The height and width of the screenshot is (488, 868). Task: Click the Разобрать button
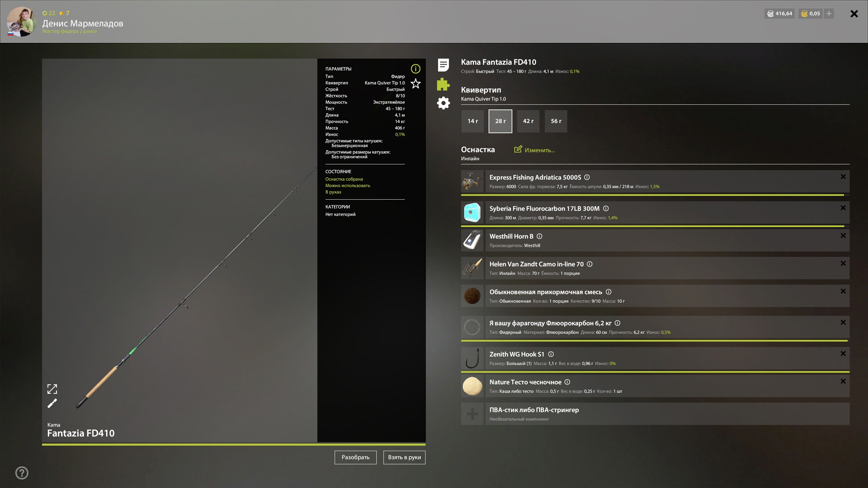pyautogui.click(x=355, y=457)
